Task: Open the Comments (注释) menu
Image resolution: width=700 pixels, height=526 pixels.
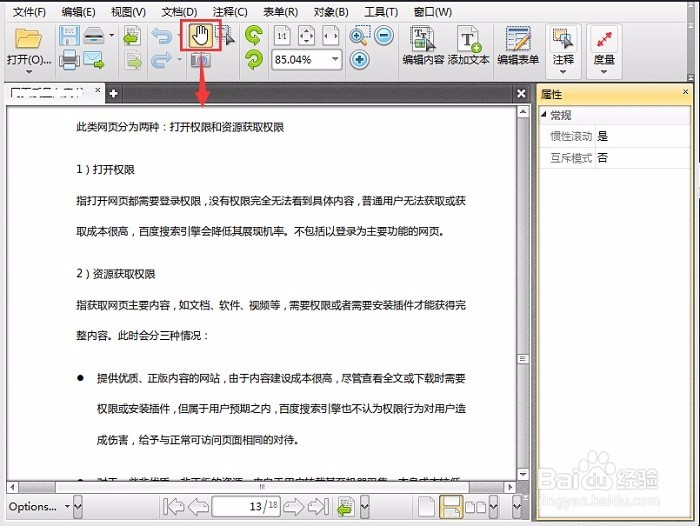Action: point(230,12)
